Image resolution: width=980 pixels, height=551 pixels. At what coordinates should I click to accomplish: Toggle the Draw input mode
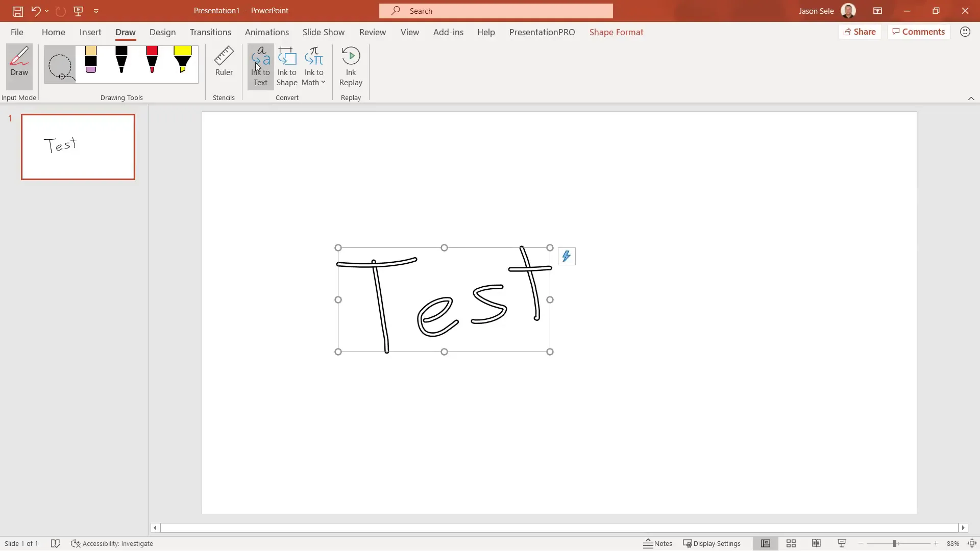pos(19,66)
